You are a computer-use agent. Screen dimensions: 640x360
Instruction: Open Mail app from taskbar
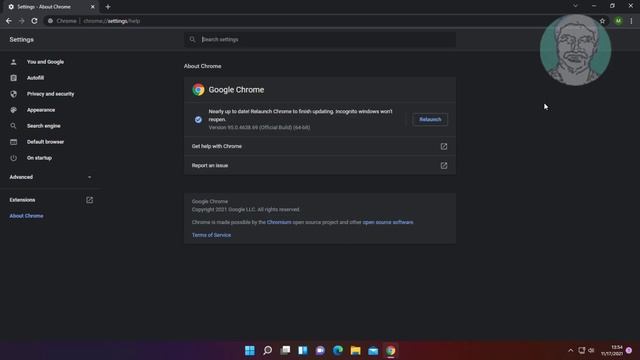point(373,350)
